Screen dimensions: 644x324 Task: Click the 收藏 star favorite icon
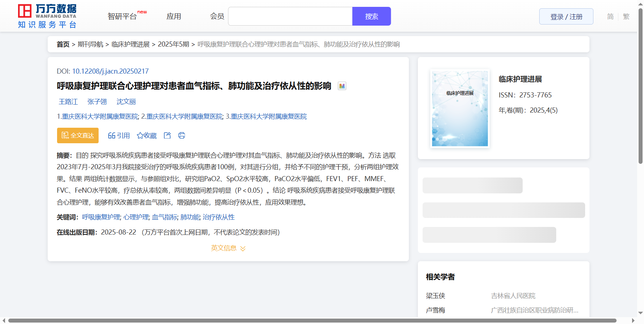[x=147, y=136]
